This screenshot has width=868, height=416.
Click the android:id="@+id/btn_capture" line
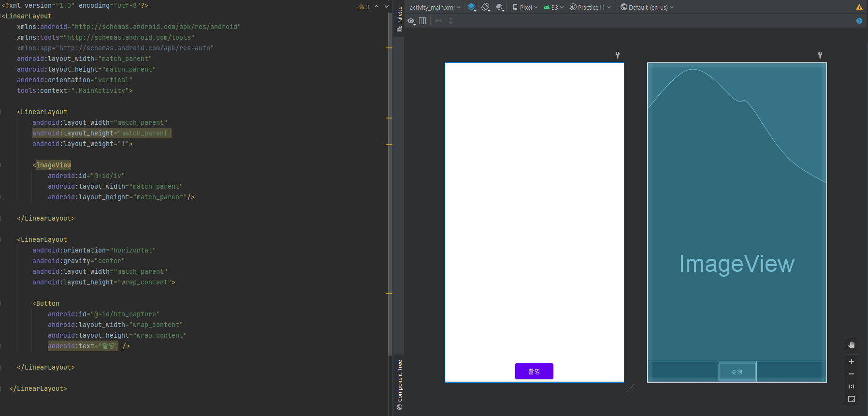point(103,314)
